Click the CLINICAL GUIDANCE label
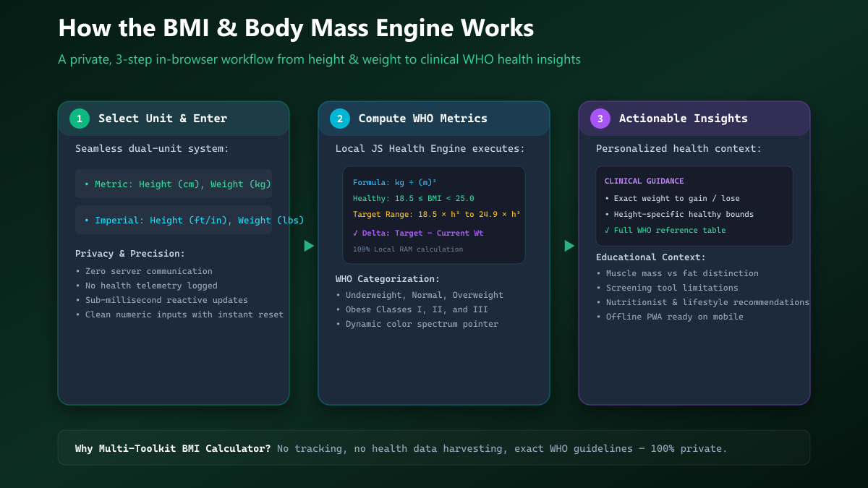Screen dimensions: 868x488 coord(644,181)
